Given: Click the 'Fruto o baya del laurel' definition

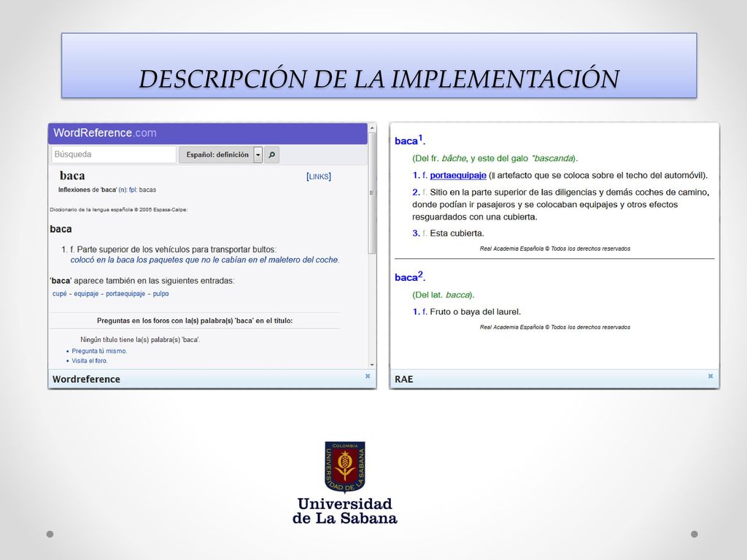Looking at the screenshot, I should (476, 312).
